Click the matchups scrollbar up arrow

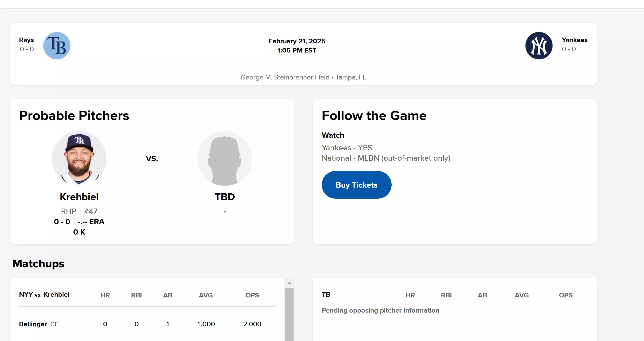click(289, 283)
